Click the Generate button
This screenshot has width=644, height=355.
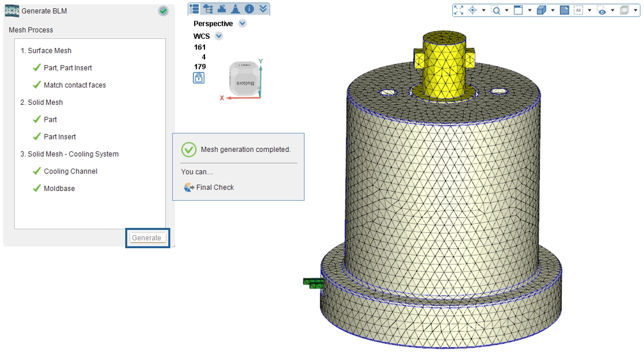click(x=147, y=238)
